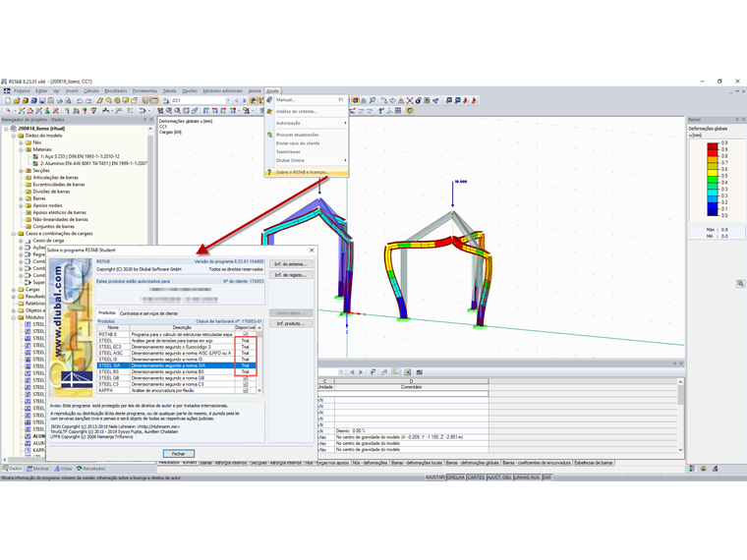Collapse Casos e combinações de cargass node

[x=14, y=234]
